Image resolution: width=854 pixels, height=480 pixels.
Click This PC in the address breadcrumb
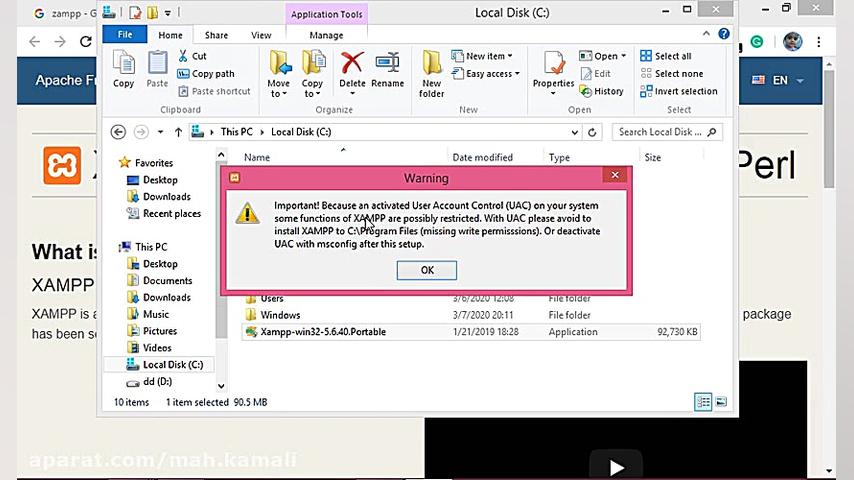click(x=236, y=132)
